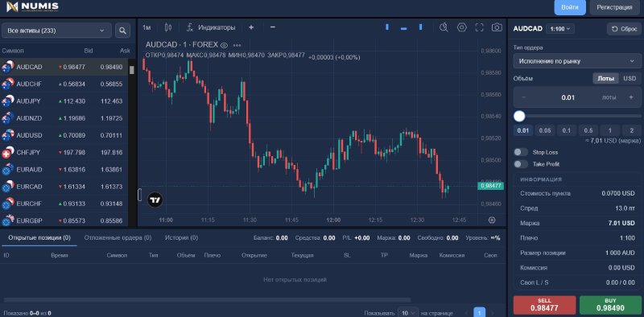Click the asset list scrollbar thumb
This screenshot has height=317, width=644.
[x=132, y=70]
